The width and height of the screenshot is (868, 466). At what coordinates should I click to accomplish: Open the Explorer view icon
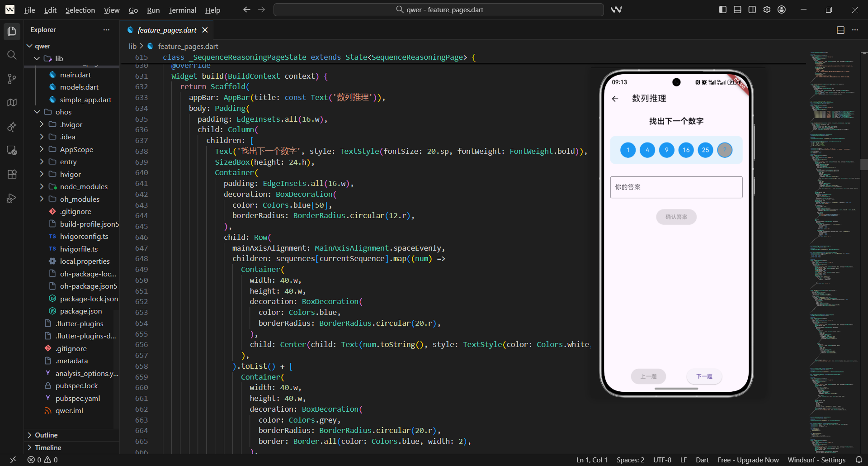[x=12, y=31]
